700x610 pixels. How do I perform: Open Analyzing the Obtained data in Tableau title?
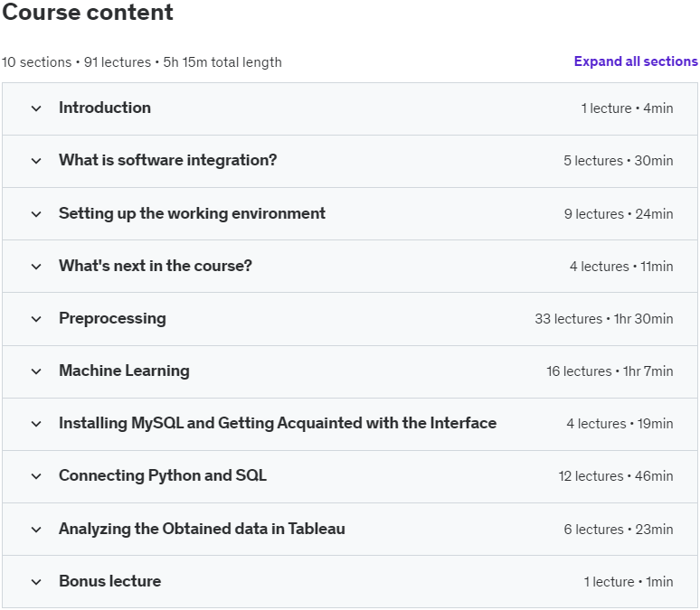(x=202, y=529)
